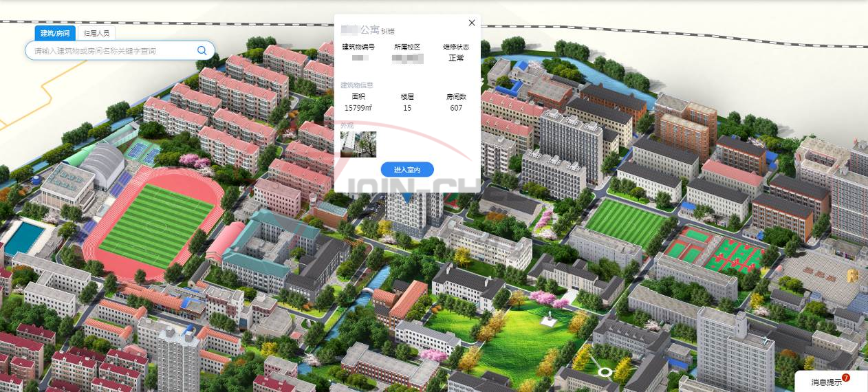
Task: Select the striped green soccer field on the right
Action: point(625,221)
